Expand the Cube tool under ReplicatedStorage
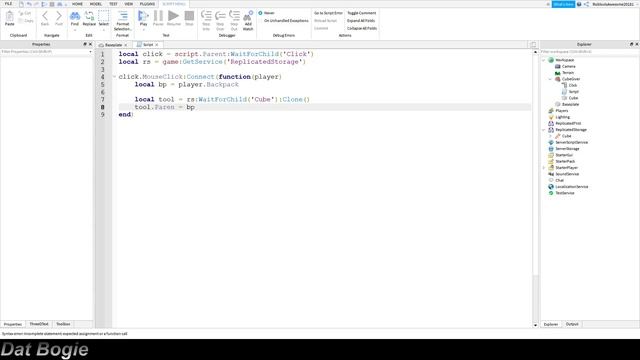Viewport: 640px width, 360px height. pyautogui.click(x=550, y=136)
